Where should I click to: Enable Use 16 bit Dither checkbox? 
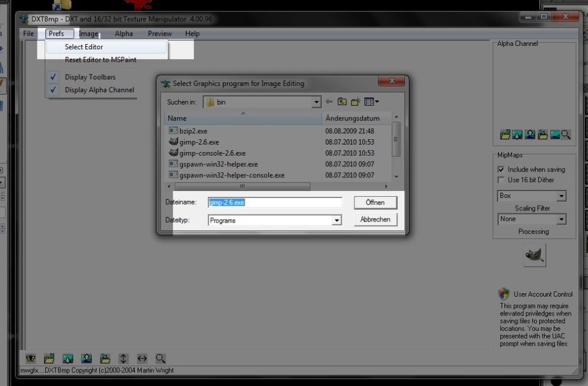[x=501, y=180]
